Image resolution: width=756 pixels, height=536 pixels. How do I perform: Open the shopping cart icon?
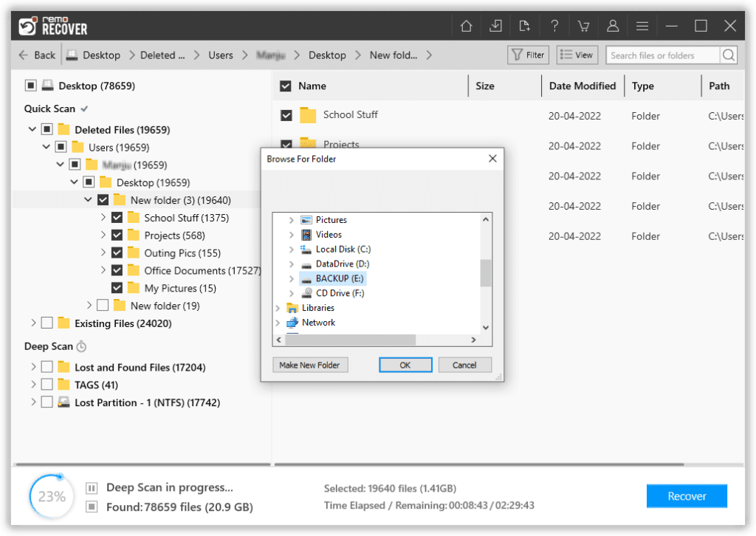coord(583,27)
